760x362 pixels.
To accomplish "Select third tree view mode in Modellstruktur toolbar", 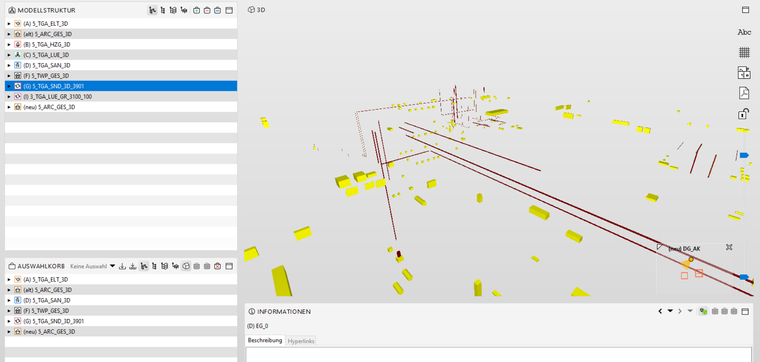I will click(x=173, y=10).
